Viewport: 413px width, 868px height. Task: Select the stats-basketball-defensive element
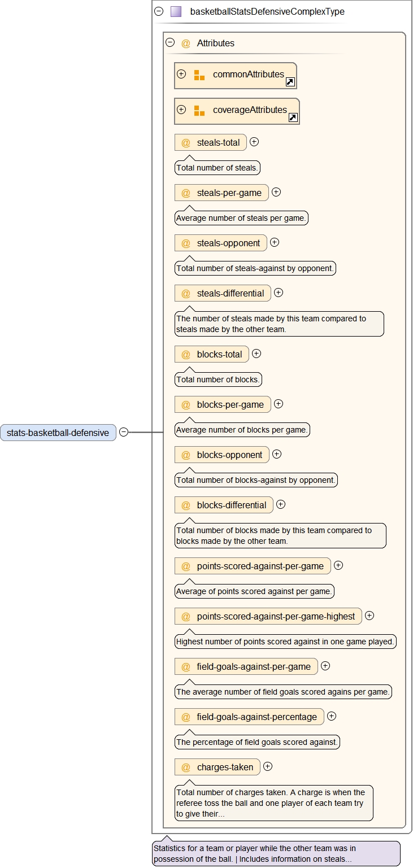click(x=58, y=433)
